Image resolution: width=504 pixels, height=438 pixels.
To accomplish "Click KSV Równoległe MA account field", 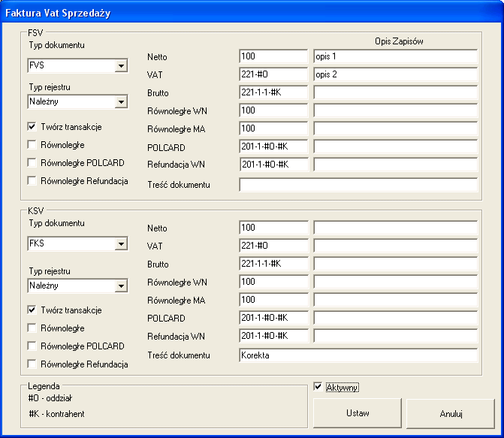I will pos(273,300).
